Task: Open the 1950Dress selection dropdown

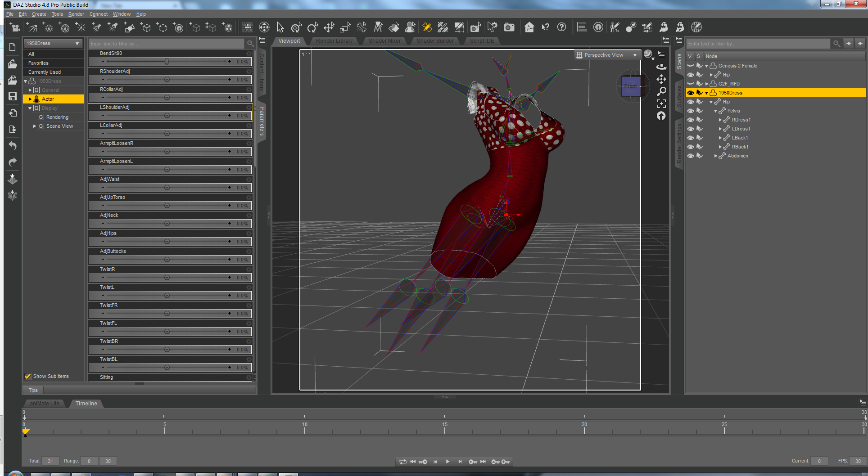Action: tap(53, 43)
